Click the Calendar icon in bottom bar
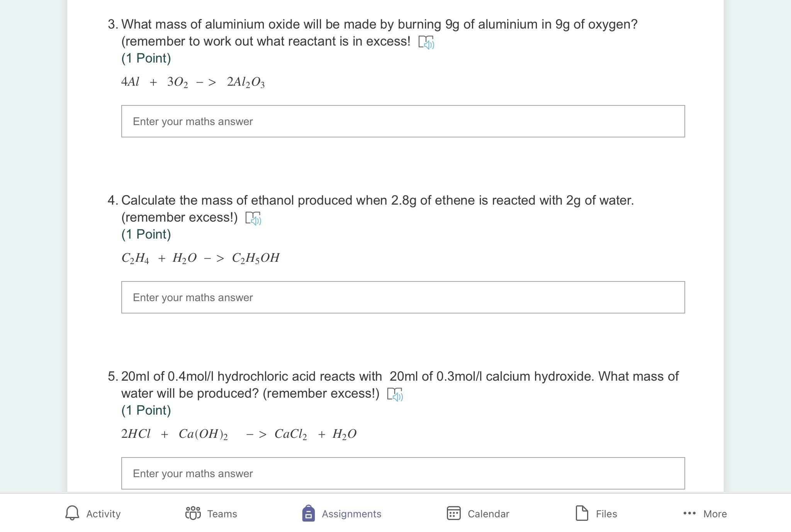Image resolution: width=791 pixels, height=532 pixels. (x=453, y=513)
